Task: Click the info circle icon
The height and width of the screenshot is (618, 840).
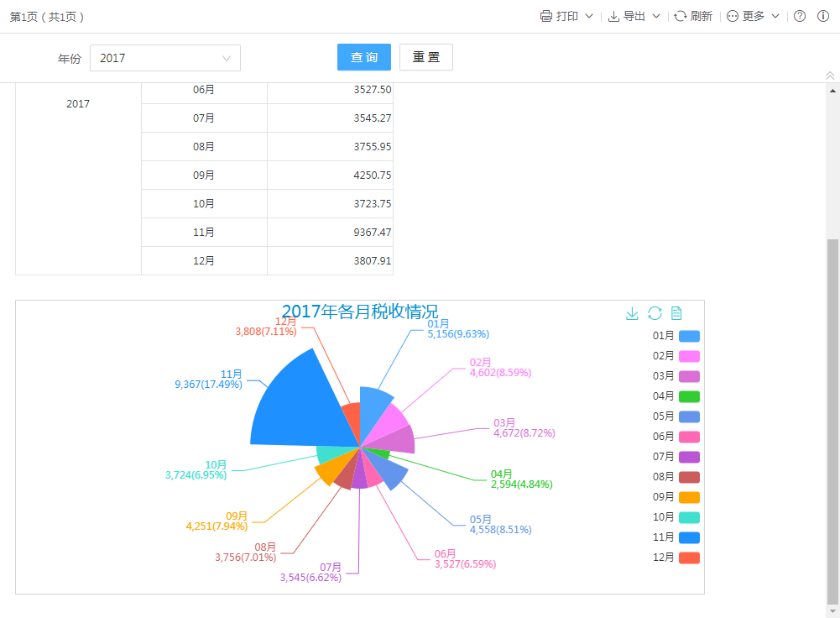Action: [823, 16]
